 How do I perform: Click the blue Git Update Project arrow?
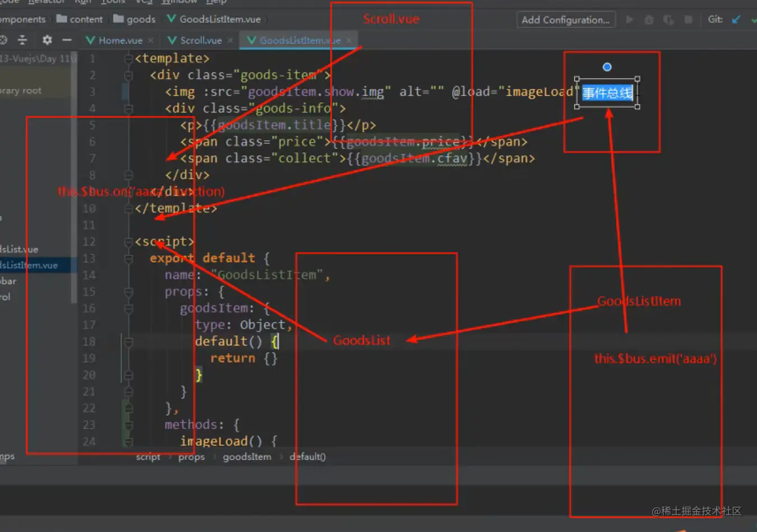tap(736, 20)
